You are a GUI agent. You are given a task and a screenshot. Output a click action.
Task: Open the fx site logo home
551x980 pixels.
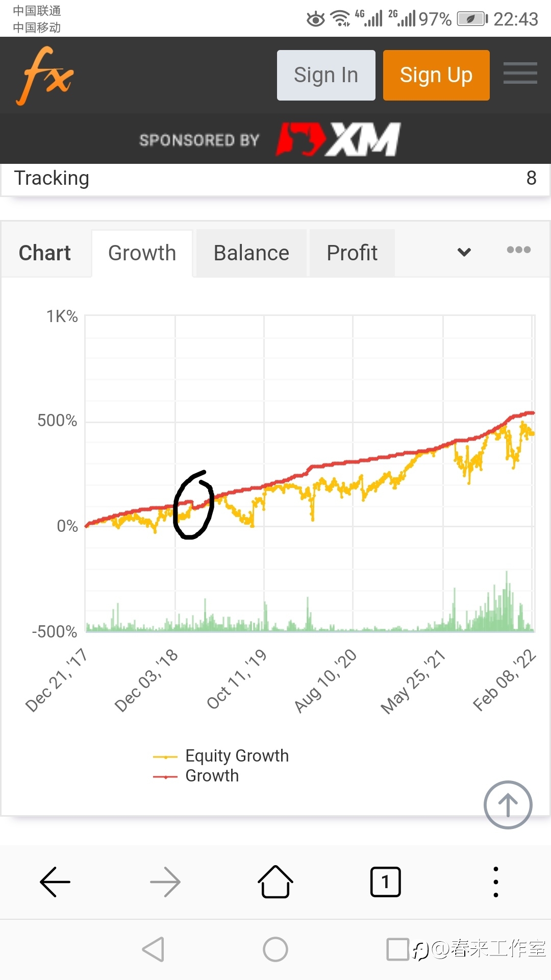coord(45,76)
